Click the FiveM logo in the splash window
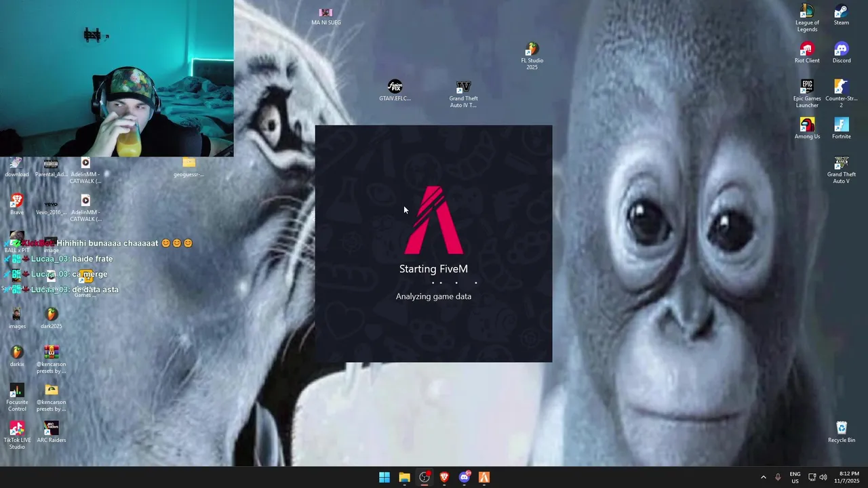868x488 pixels. 434,220
